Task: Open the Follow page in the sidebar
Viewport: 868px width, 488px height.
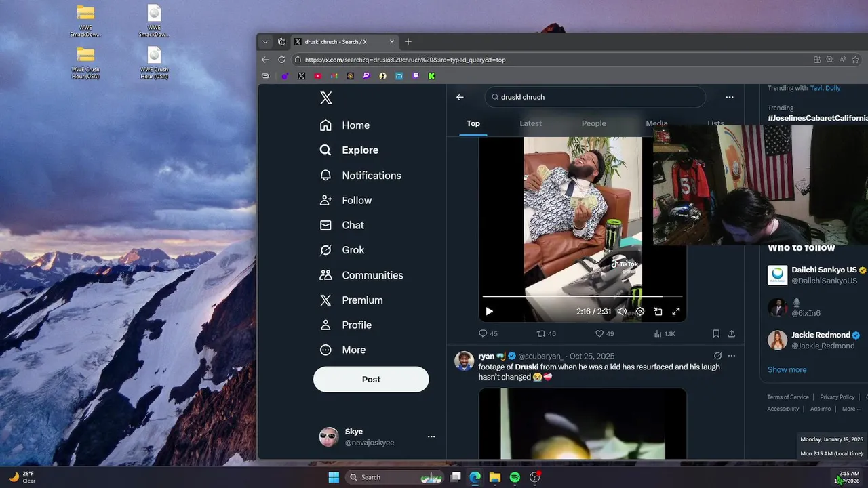Action: click(x=346, y=201)
